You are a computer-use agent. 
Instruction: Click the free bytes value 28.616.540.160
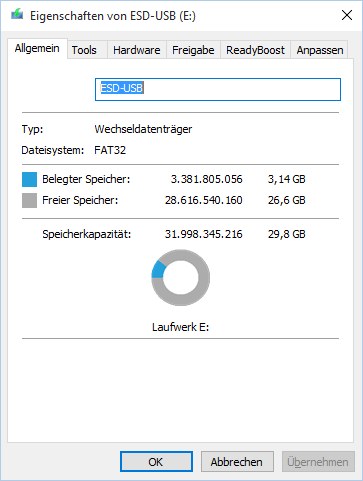(x=204, y=200)
